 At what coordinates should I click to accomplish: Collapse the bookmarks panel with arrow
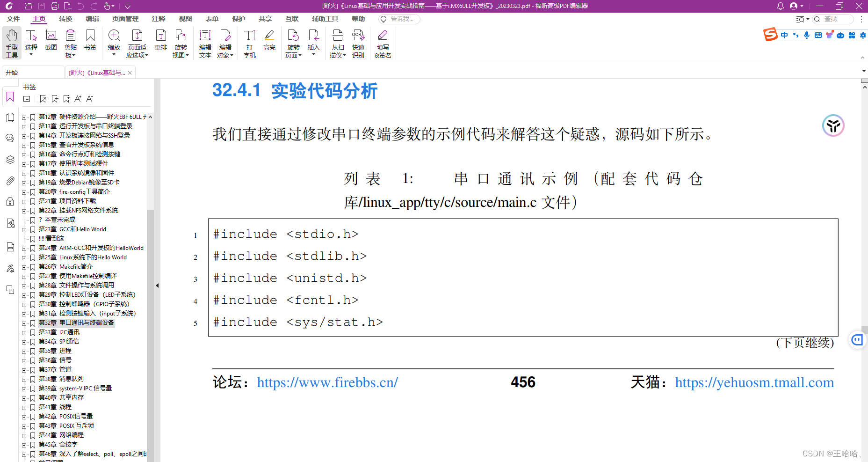pos(157,285)
